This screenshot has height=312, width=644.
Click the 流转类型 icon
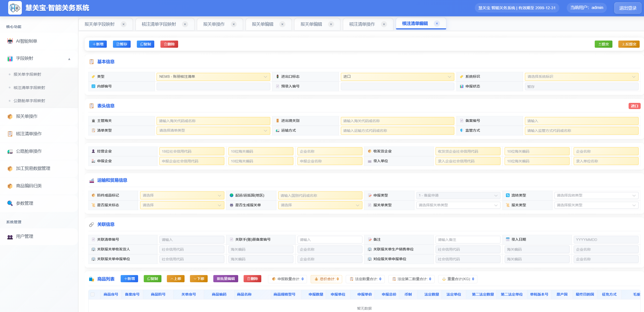click(508, 195)
